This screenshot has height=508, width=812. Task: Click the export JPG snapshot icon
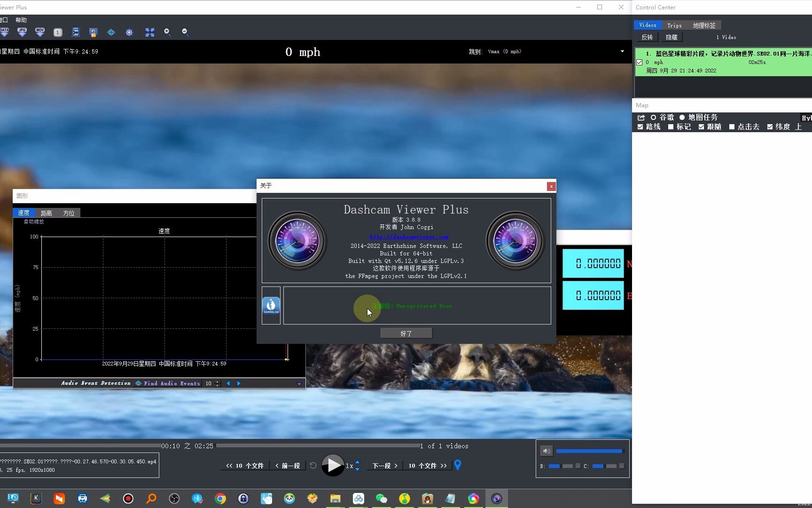pyautogui.click(x=22, y=32)
